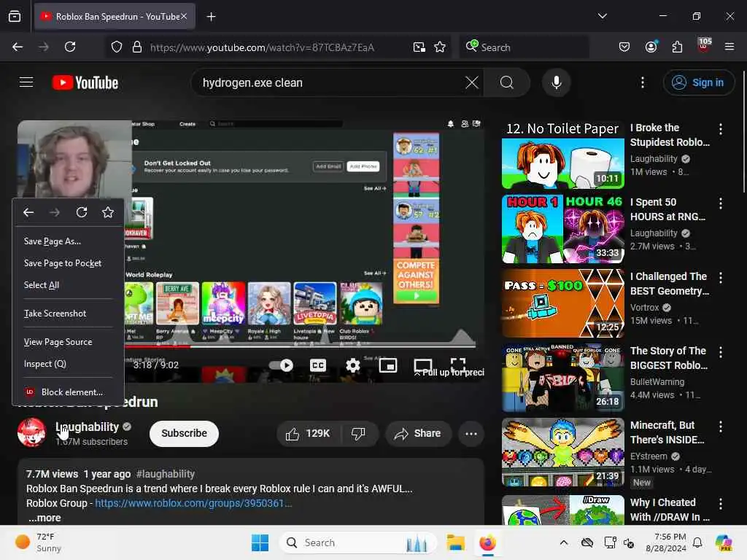Subscribe to Laughability channel
The height and width of the screenshot is (560, 747).
coord(184,433)
